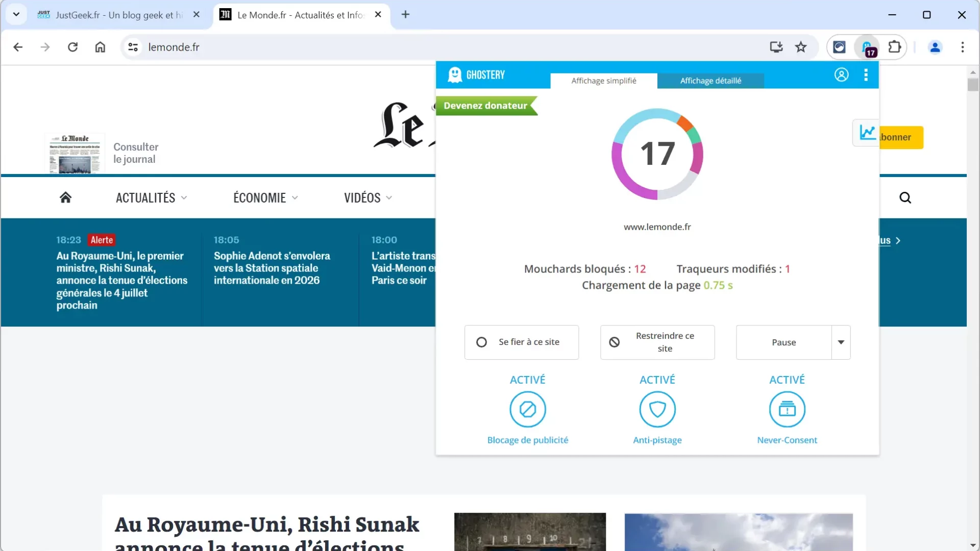Reload the lemonde.fr page
The width and height of the screenshot is (980, 551).
click(73, 47)
